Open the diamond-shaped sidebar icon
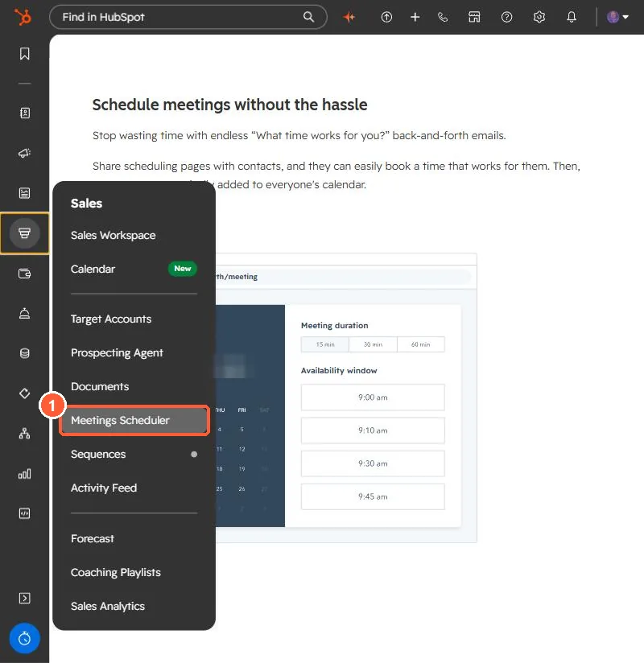The height and width of the screenshot is (663, 644). point(24,393)
